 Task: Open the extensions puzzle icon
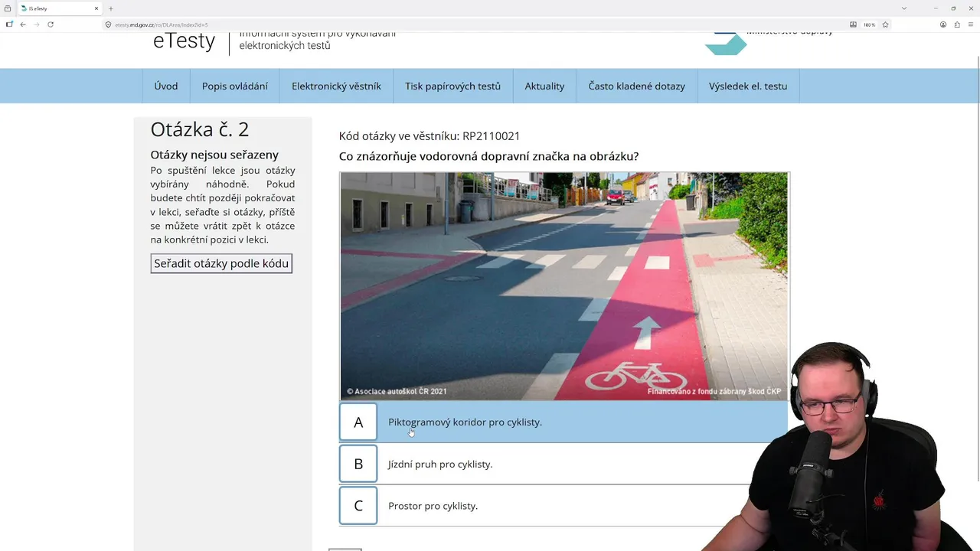pyautogui.click(x=957, y=24)
